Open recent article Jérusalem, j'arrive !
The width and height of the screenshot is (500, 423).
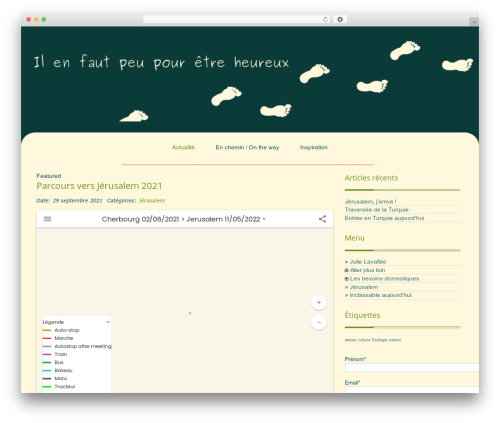(x=370, y=201)
